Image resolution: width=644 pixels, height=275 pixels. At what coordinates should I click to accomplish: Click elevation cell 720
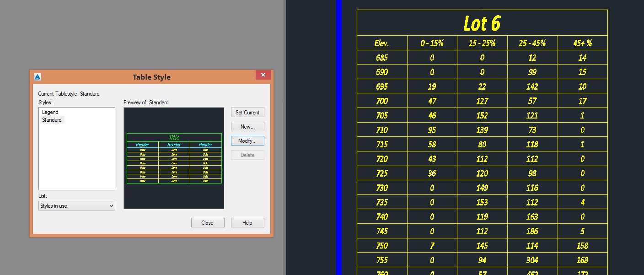pos(382,159)
